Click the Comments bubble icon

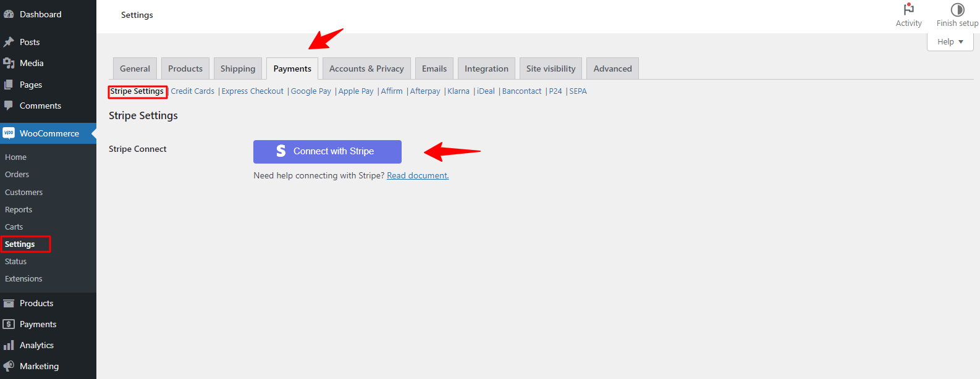pos(9,106)
